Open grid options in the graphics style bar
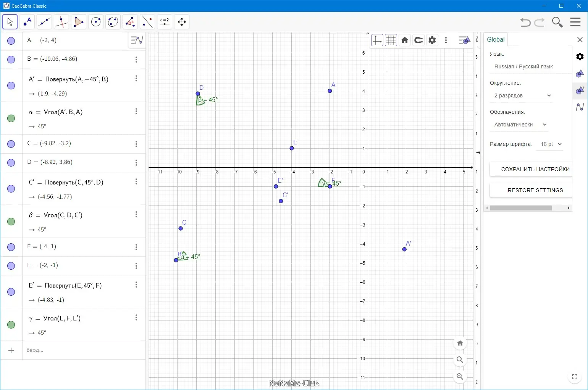 391,40
